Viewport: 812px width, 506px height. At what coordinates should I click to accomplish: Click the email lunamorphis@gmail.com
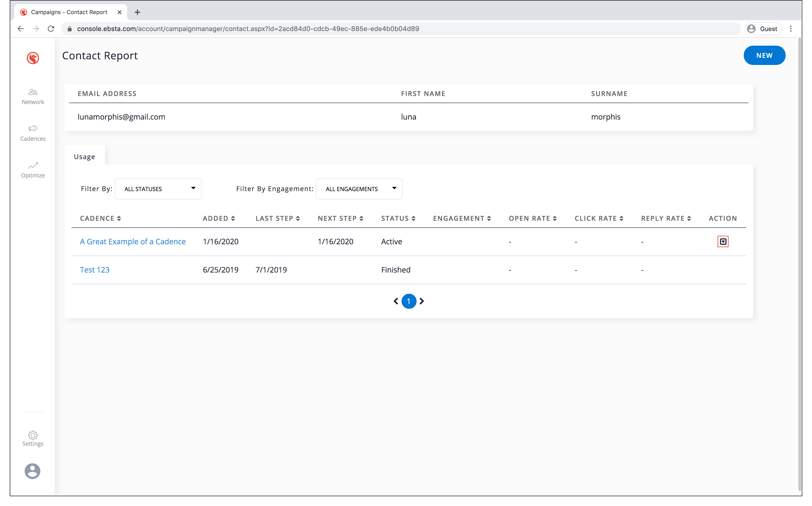pyautogui.click(x=121, y=117)
